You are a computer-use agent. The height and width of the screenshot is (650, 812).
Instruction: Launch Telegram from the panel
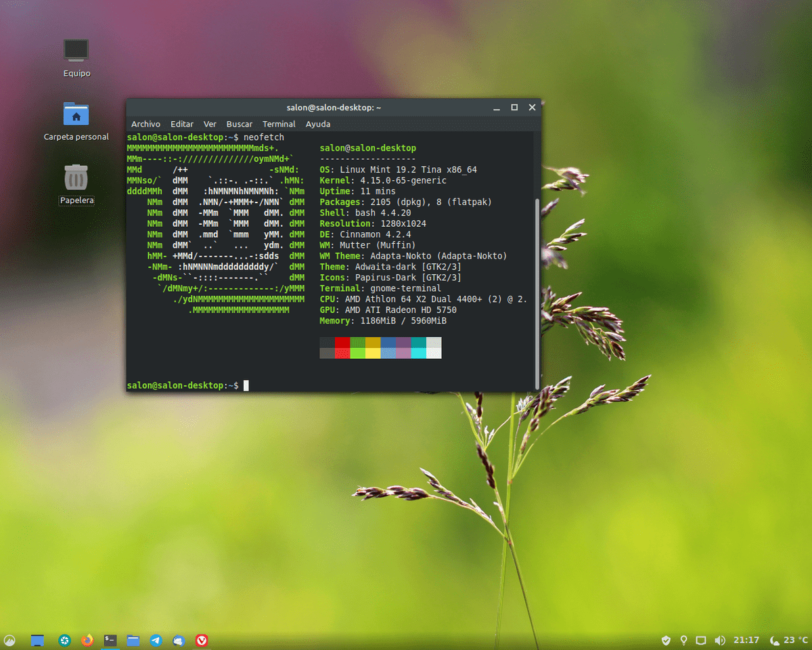156,640
